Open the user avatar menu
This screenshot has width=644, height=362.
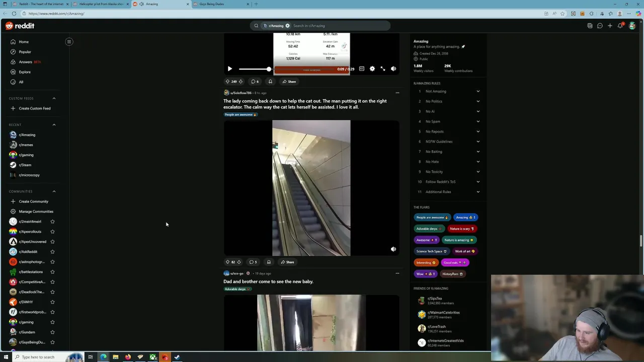coord(632,26)
